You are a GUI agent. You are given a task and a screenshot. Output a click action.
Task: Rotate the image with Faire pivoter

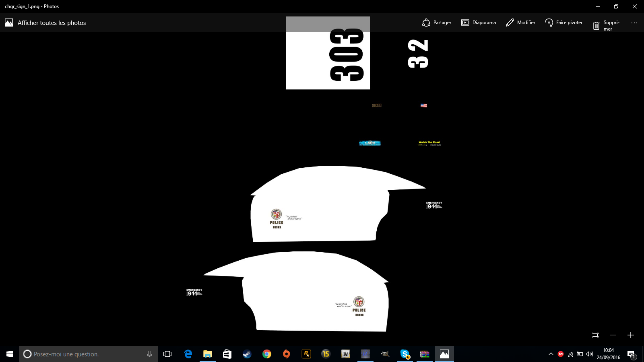click(563, 23)
